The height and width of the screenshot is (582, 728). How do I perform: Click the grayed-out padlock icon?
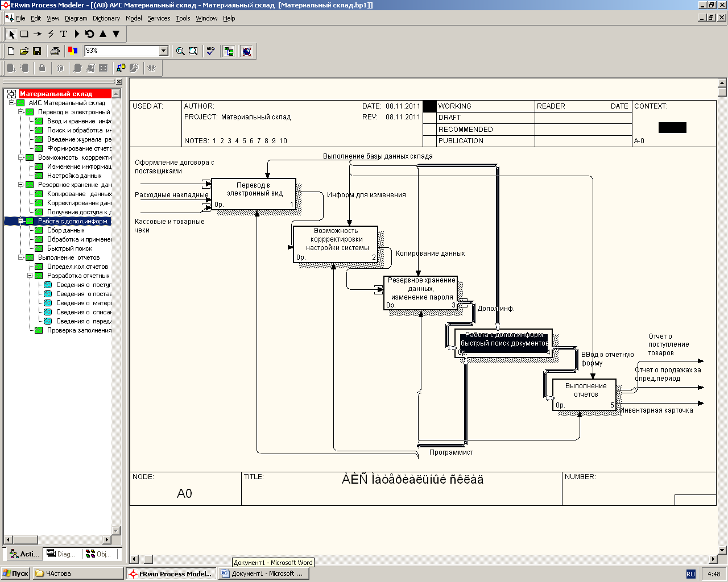[x=42, y=68]
